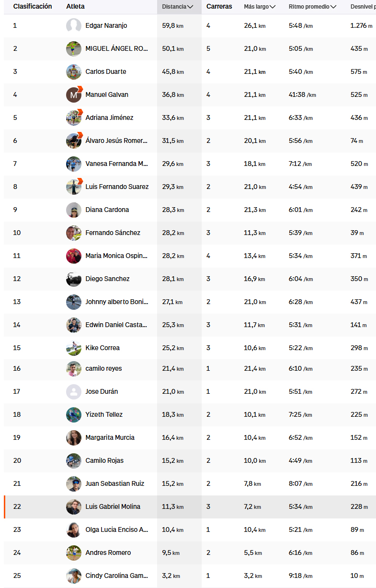This screenshot has height=588, width=376.
Task: Open Fernando Sánchez's athlete name link
Action: (x=113, y=233)
